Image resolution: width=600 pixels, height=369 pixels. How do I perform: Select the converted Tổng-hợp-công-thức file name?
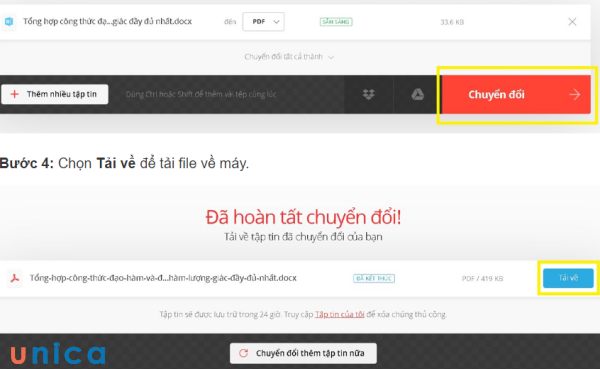pyautogui.click(x=163, y=278)
